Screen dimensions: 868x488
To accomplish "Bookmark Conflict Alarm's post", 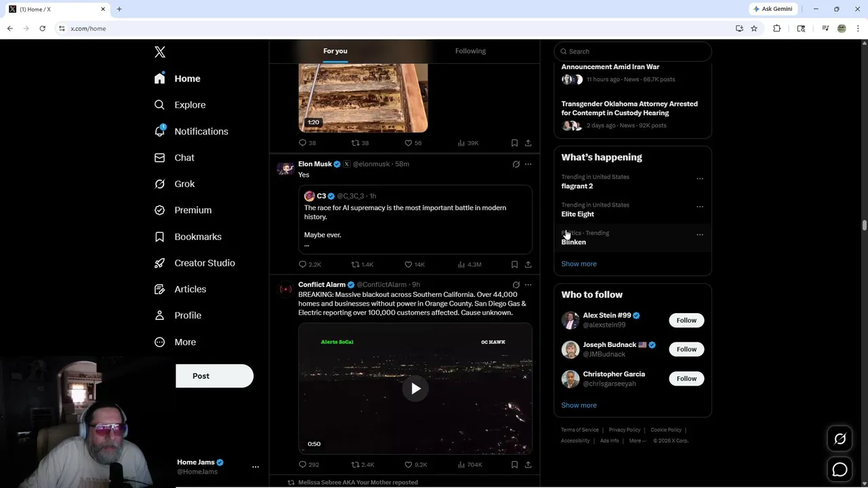I will click(x=515, y=464).
